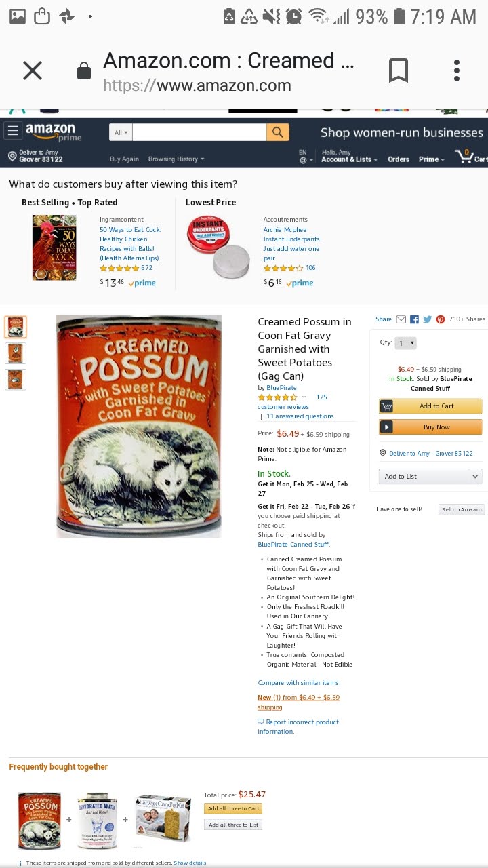
Task: Close the browser tab with X
Action: coord(33,71)
